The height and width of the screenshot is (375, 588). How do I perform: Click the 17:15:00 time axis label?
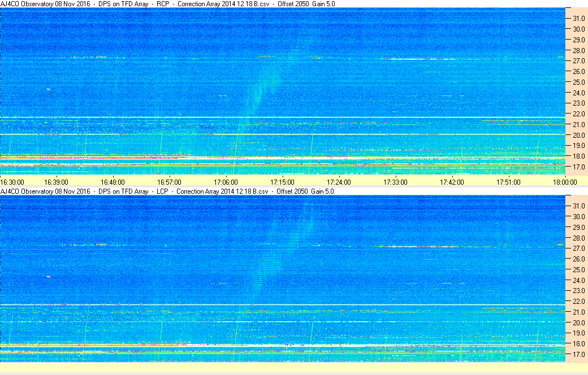click(x=282, y=182)
